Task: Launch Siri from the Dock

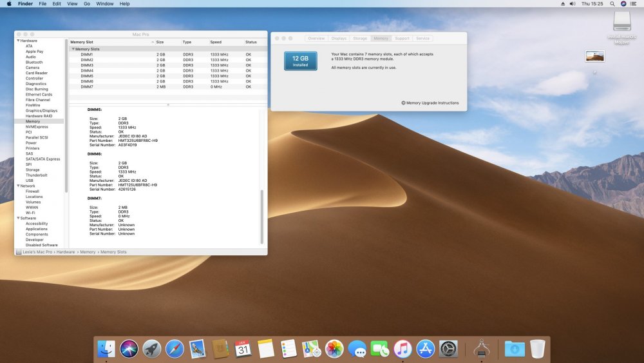Action: [129, 349]
